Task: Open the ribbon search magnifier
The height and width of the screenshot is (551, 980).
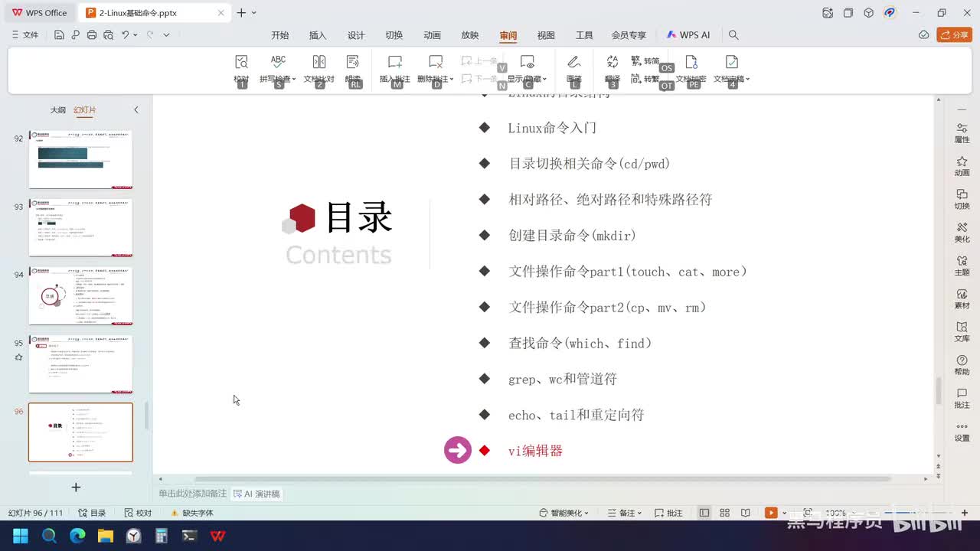Action: click(733, 35)
